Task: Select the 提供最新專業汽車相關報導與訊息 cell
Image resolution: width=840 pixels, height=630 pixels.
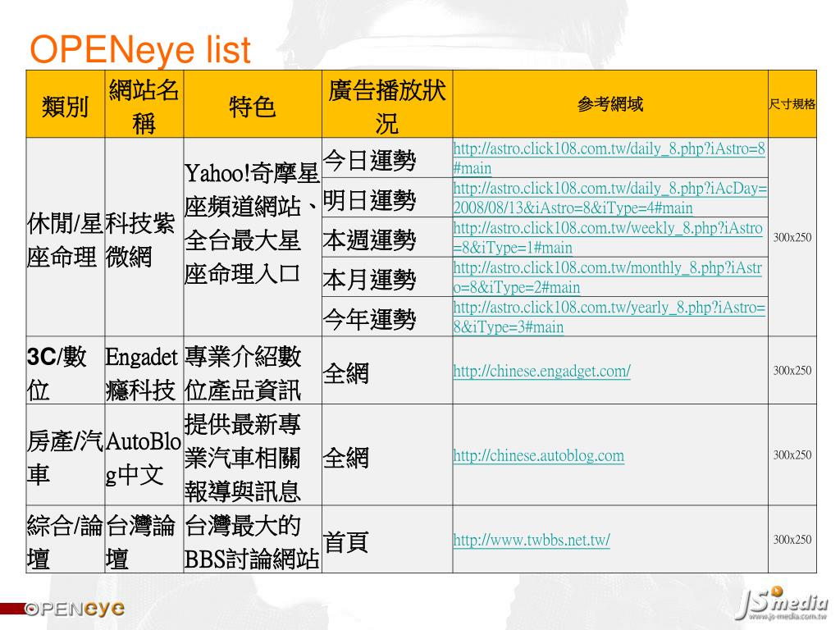Action: (253, 454)
